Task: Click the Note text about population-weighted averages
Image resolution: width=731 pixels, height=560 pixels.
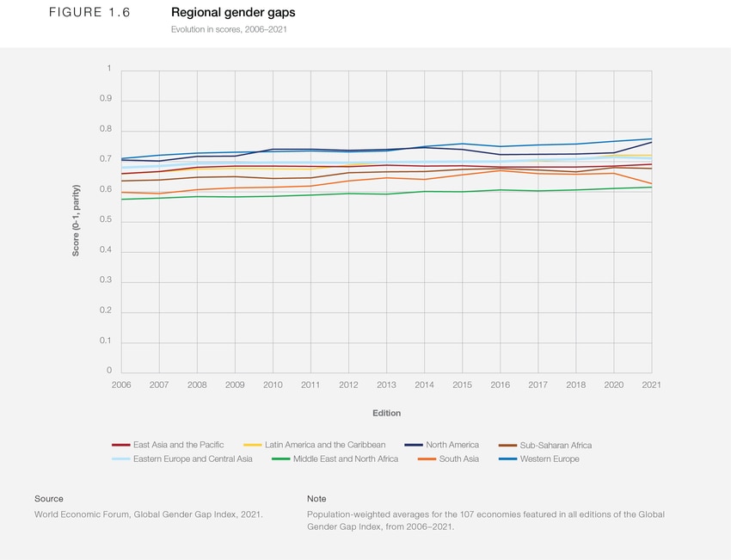Action: click(x=486, y=520)
